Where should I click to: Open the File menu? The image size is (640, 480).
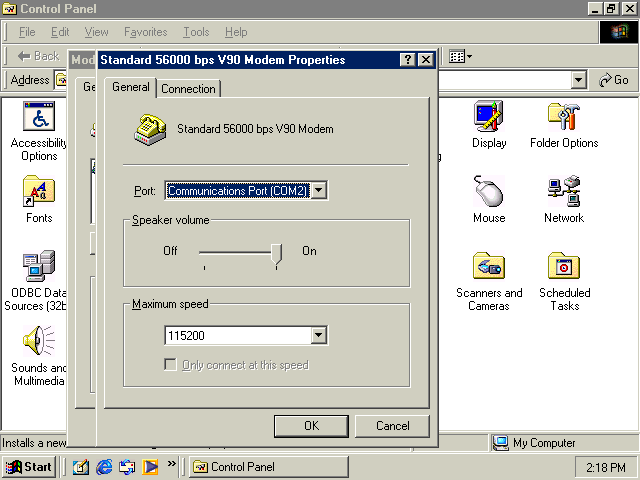click(x=27, y=32)
